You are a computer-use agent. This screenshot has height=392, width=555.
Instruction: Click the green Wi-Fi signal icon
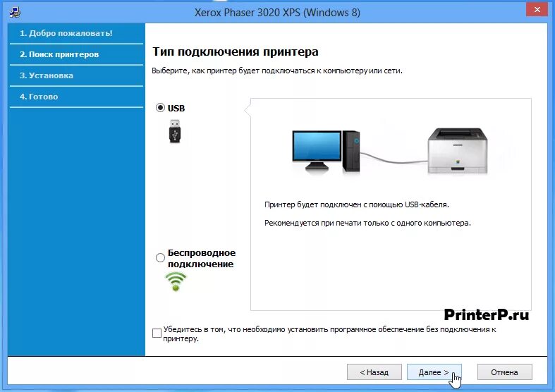(176, 281)
